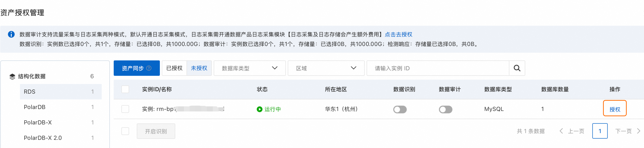Screen dimensions: 644x148
Task: Toggle the 数据审计 switch for the instance
Action: (x=446, y=109)
